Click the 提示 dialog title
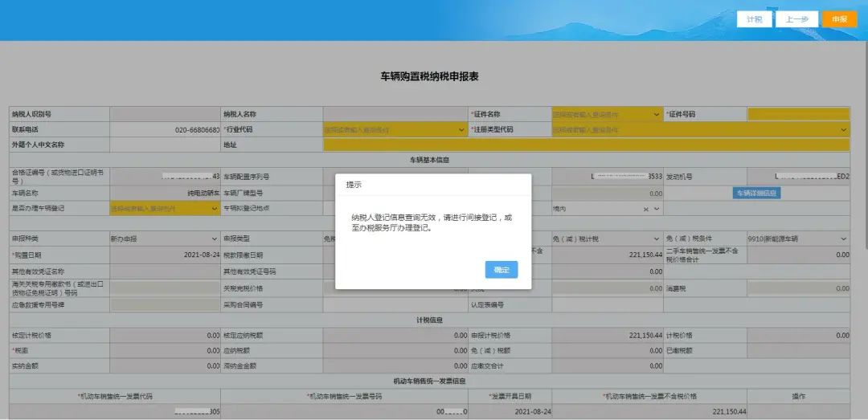The image size is (868, 420). click(x=354, y=185)
